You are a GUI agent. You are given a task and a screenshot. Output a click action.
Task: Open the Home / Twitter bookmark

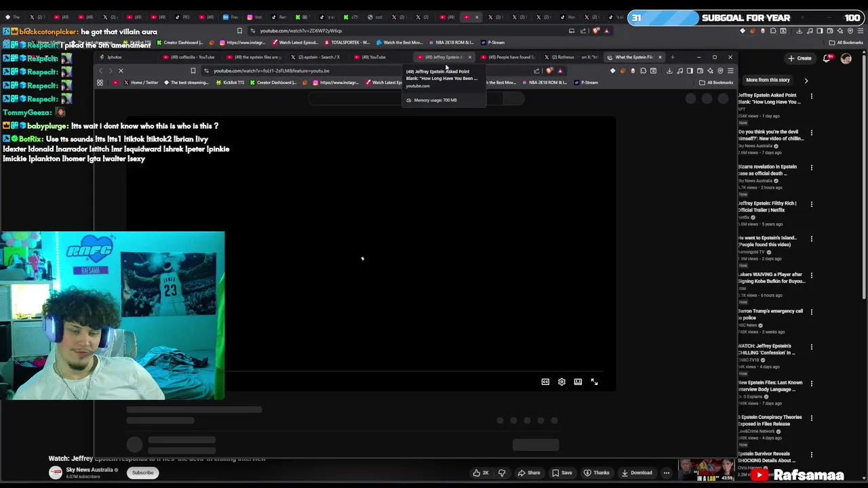(140, 83)
